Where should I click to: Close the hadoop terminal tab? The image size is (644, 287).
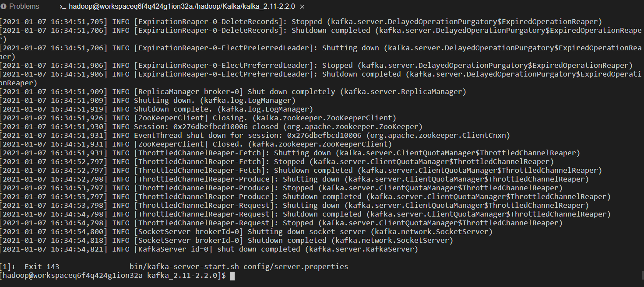click(x=302, y=7)
